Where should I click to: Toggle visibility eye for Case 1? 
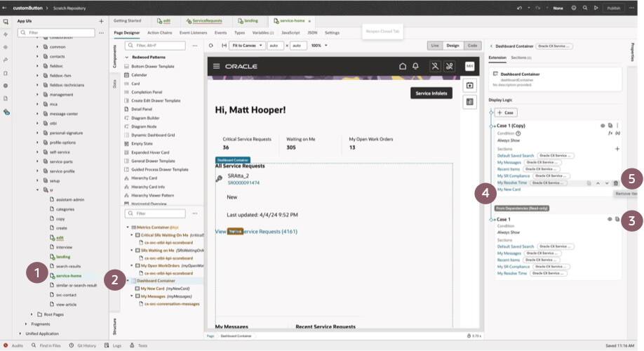pyautogui.click(x=610, y=219)
